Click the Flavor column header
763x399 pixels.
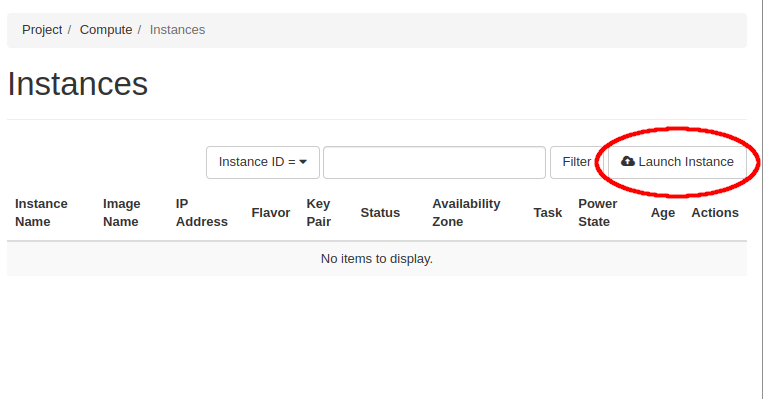(x=271, y=213)
